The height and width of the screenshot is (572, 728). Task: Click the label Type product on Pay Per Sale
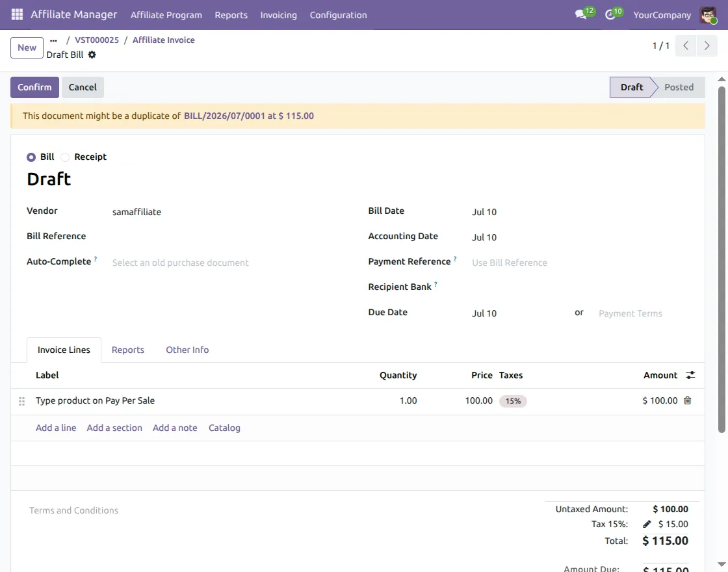95,400
